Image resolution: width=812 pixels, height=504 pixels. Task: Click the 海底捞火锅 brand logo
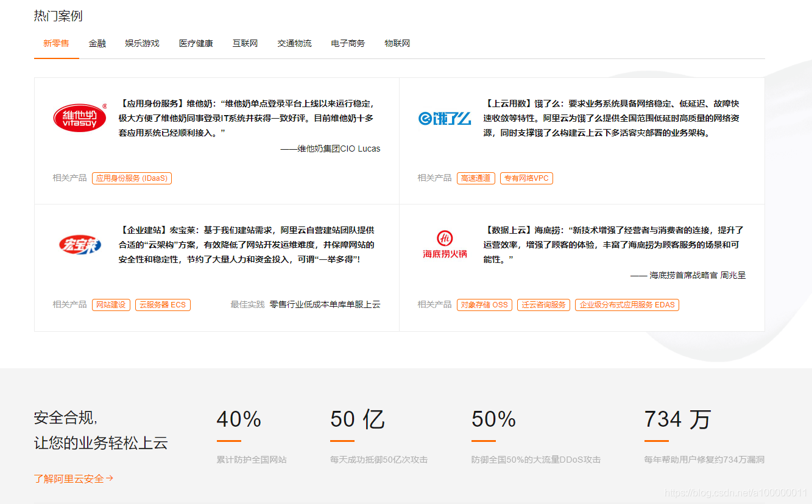pos(444,243)
